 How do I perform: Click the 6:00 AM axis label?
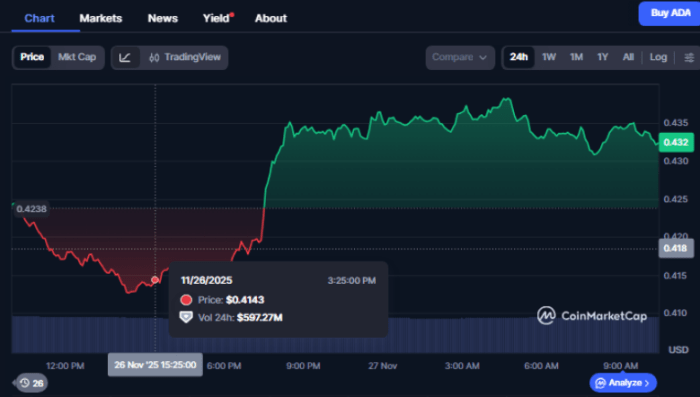(x=541, y=366)
